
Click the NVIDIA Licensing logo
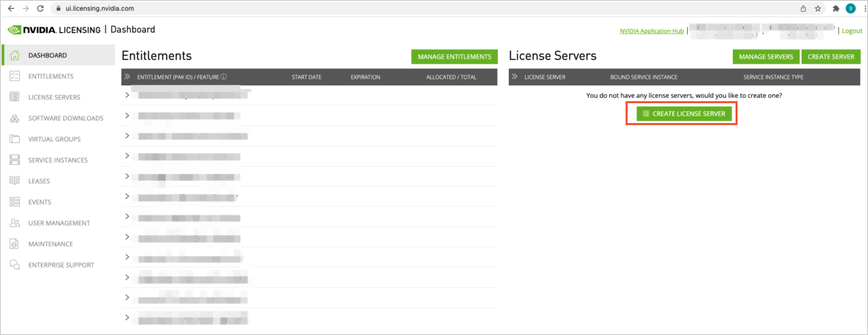[x=53, y=30]
